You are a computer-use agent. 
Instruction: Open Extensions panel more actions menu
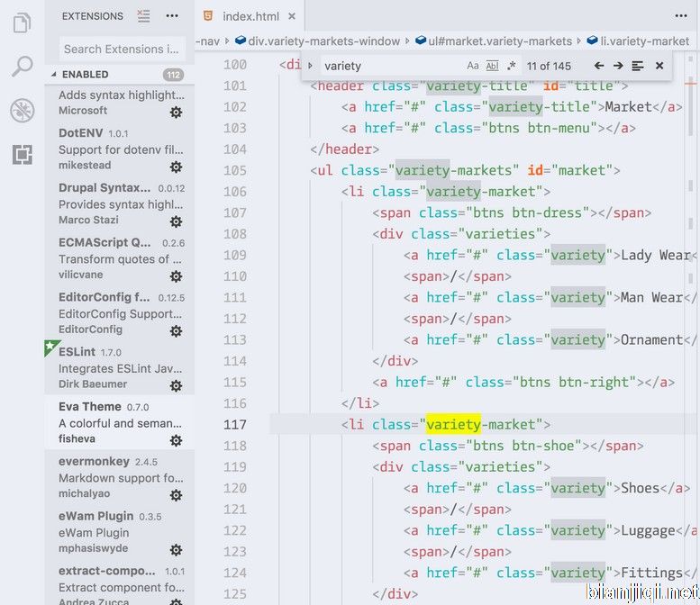click(172, 16)
